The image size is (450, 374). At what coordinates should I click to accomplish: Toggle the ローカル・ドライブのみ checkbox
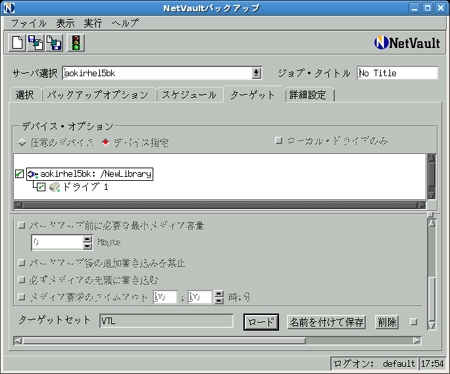(279, 141)
